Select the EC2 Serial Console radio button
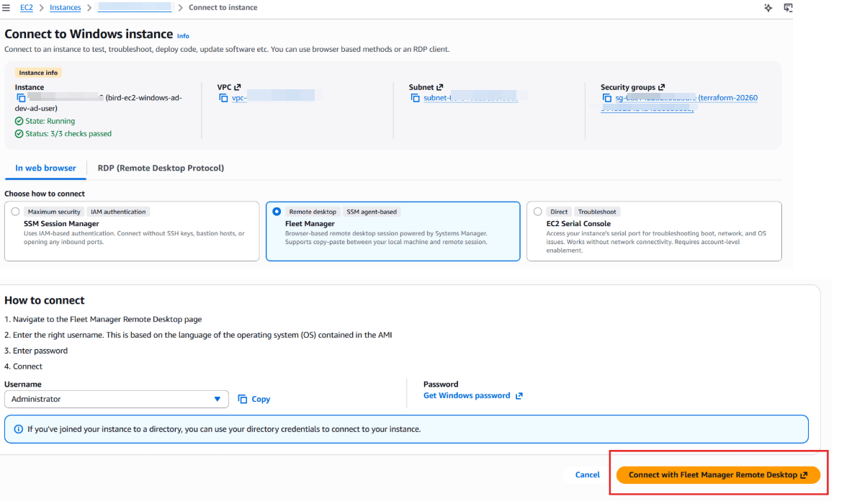Viewport: 857px width, 504px height. point(538,212)
